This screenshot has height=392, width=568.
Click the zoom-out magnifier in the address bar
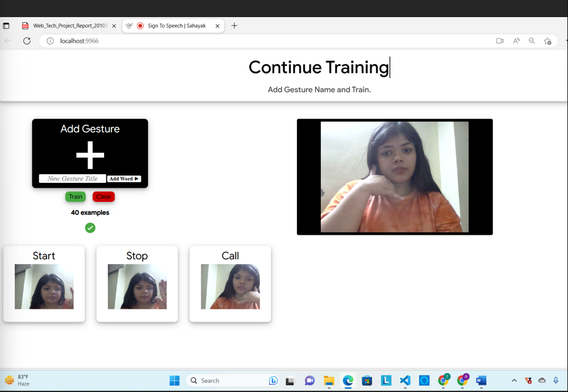(531, 40)
